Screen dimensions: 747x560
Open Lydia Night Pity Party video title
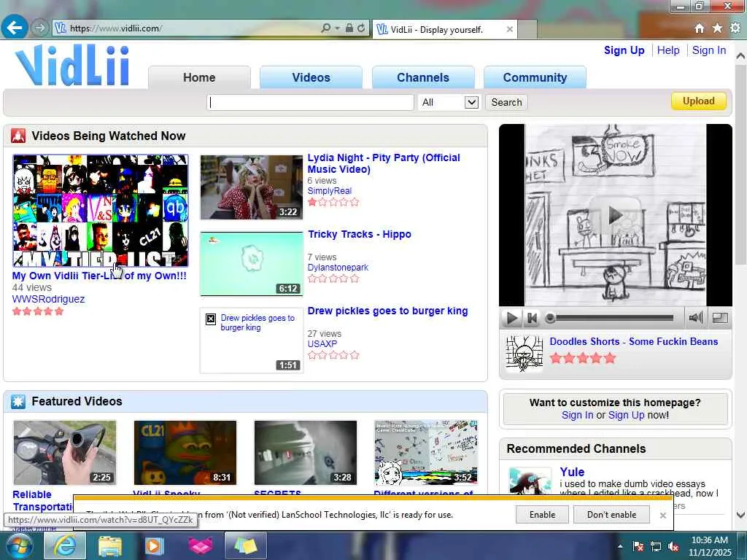(x=384, y=163)
